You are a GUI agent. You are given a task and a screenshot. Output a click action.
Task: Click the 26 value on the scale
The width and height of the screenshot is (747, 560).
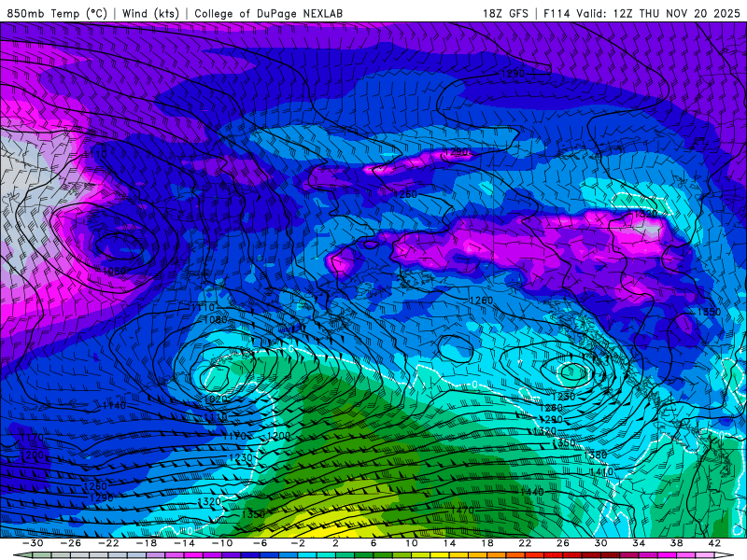pos(563,543)
